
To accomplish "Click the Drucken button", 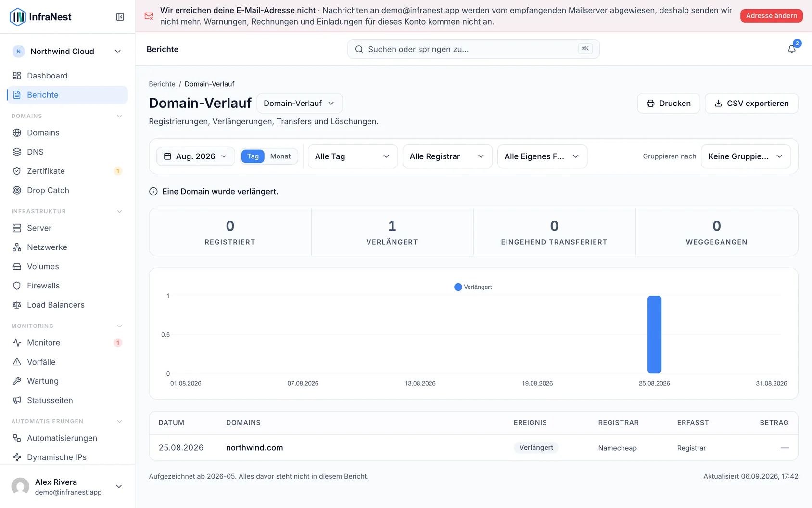I will coord(668,103).
